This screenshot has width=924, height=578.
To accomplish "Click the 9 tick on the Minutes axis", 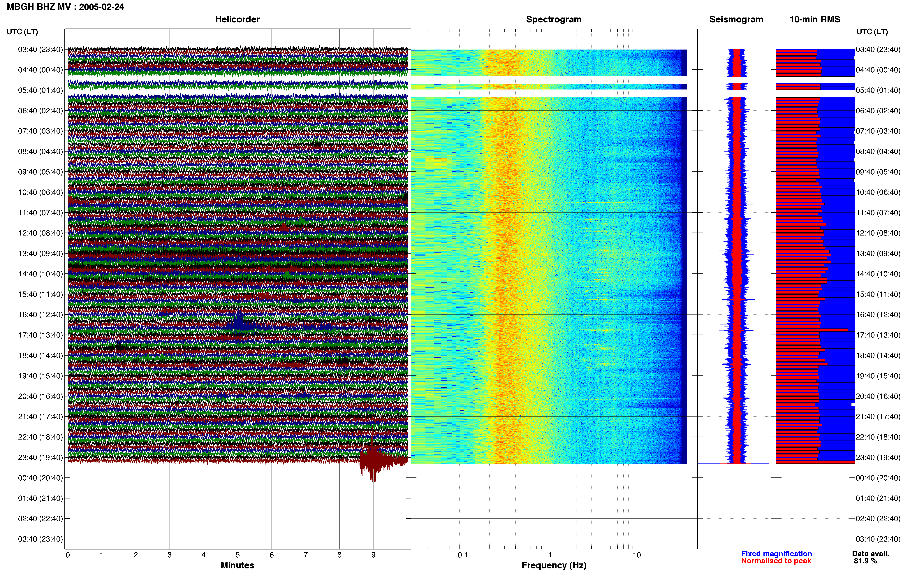I will 373,555.
